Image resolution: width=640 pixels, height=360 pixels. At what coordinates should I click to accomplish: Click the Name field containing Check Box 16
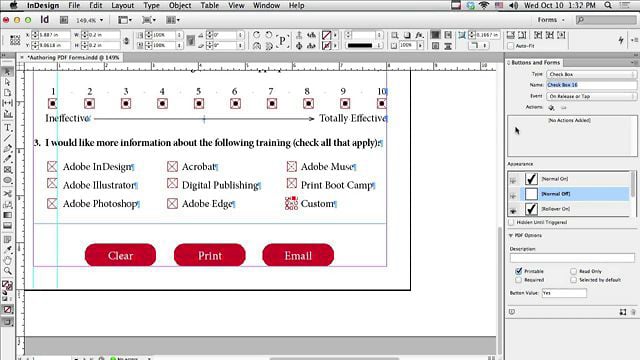pos(591,85)
